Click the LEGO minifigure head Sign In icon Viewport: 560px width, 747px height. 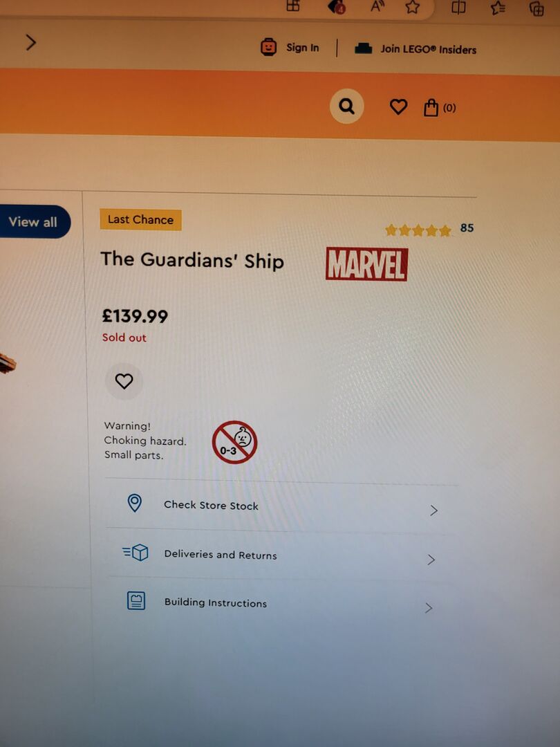point(268,47)
